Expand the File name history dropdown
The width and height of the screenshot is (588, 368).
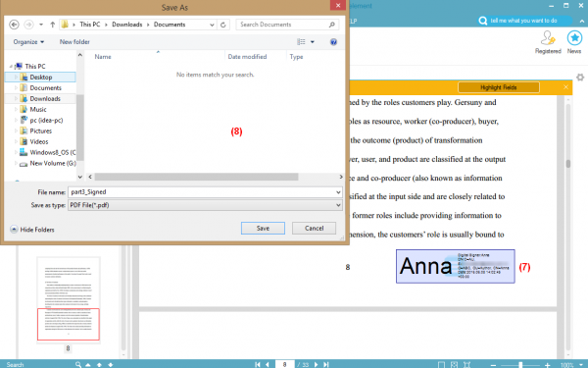point(338,192)
